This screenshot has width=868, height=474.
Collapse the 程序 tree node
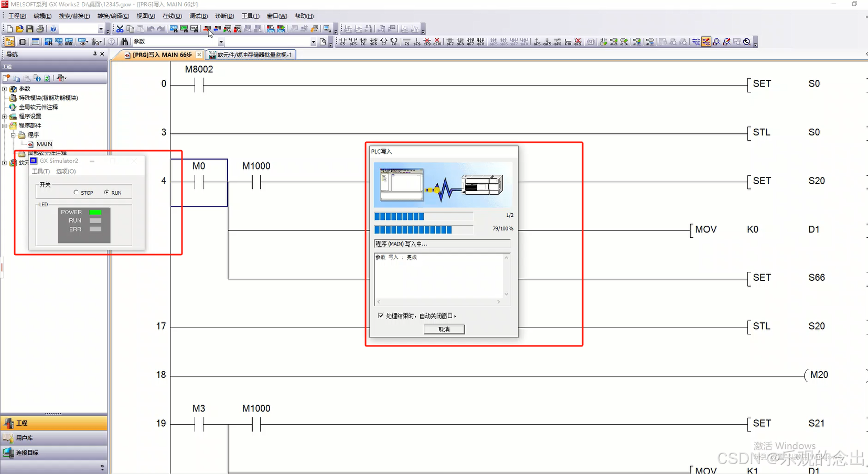click(x=13, y=135)
